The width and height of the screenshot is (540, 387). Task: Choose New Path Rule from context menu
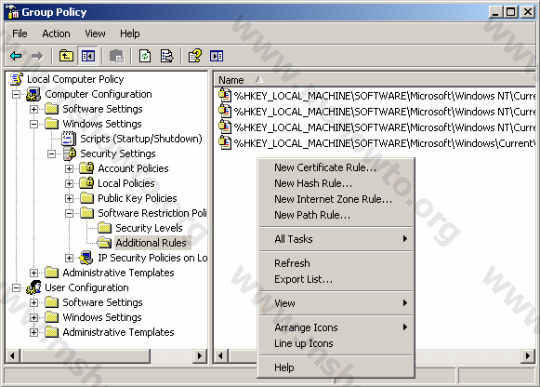pyautogui.click(x=336, y=215)
